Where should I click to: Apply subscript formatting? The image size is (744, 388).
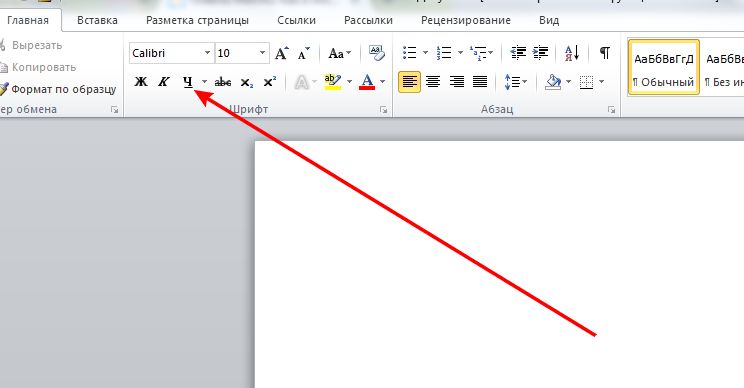(x=246, y=82)
